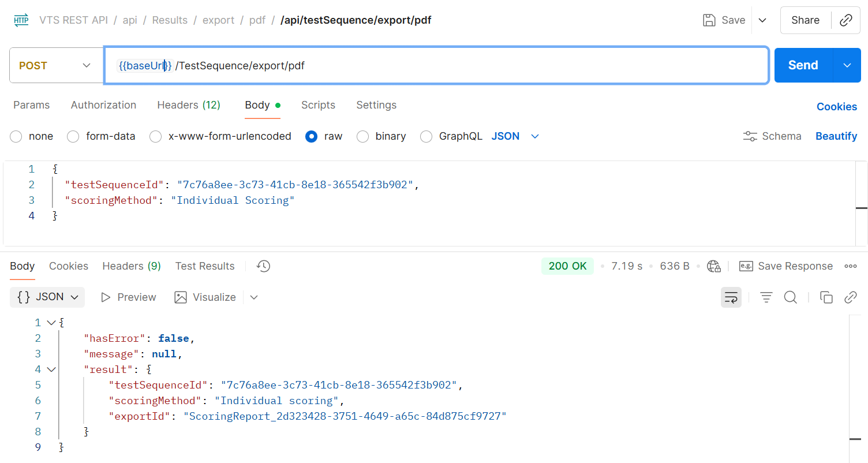Choose the binary body type
This screenshot has width=868, height=463.
click(362, 137)
